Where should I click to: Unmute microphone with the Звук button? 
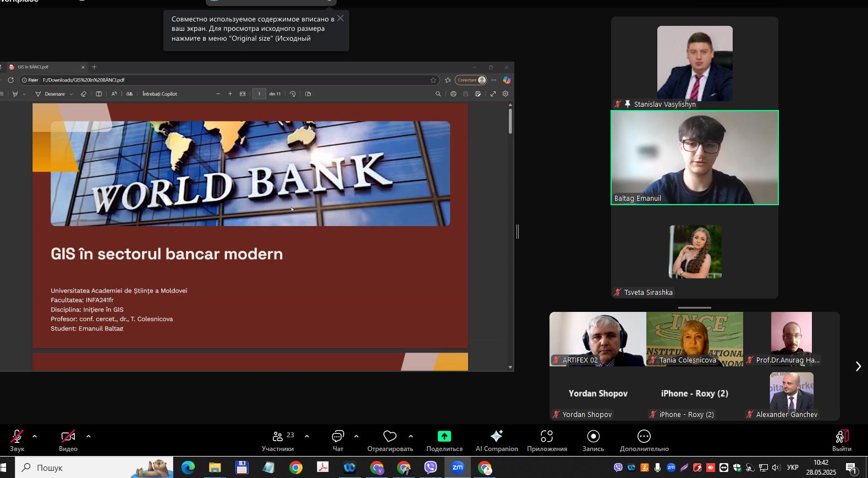click(x=17, y=441)
